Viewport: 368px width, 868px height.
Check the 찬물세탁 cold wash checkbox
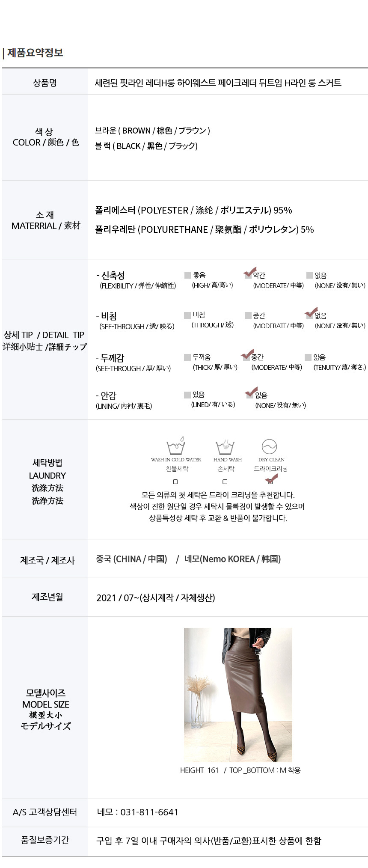[x=175, y=482]
